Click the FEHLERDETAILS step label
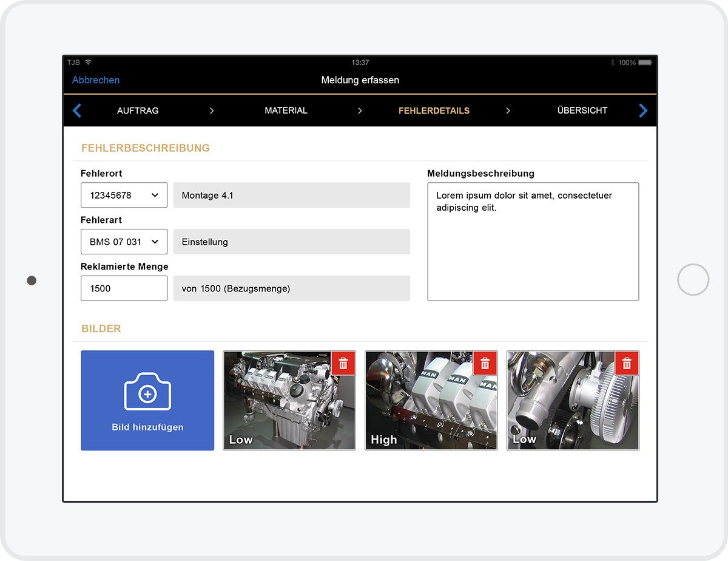 tap(434, 110)
